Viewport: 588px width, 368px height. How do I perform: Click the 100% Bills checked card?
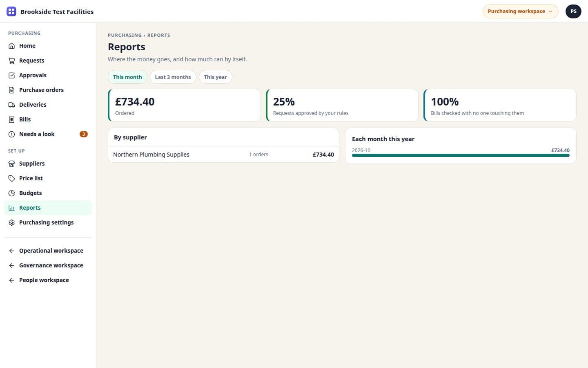click(500, 105)
